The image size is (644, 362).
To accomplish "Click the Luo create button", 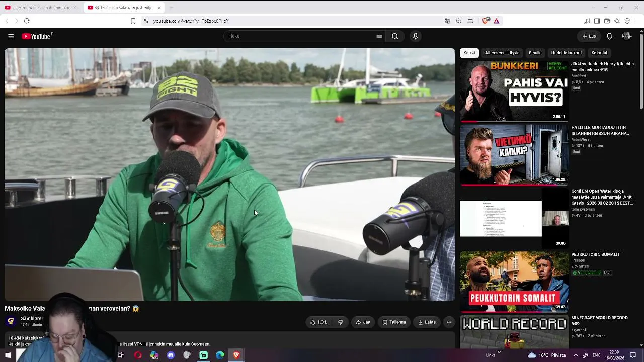I will 589,36.
